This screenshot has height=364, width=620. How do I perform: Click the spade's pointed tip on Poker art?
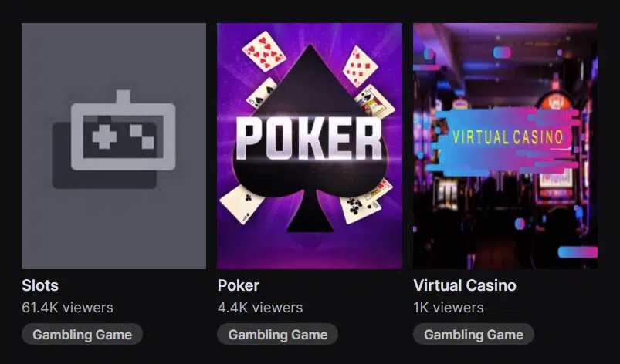[310, 52]
